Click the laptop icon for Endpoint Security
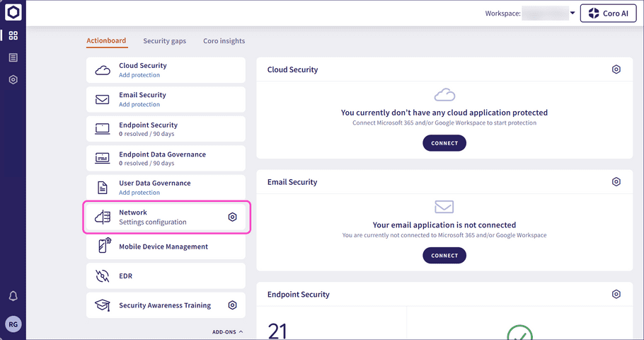Screen dimensions: 644x340 [x=103, y=129]
